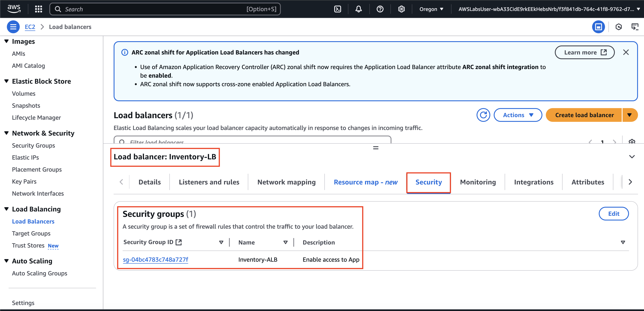Open AMIs in sidebar
The width and height of the screenshot is (644, 311).
point(18,54)
